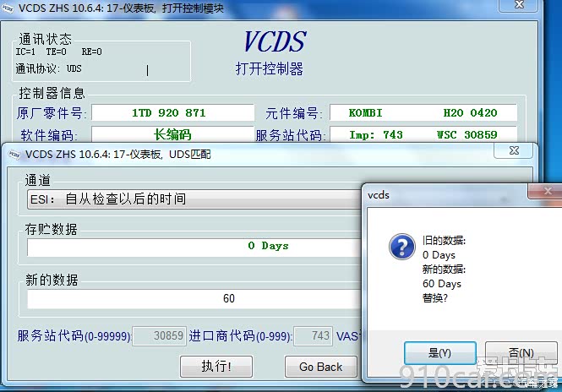The width and height of the screenshot is (562, 392).
Task: Click the Go Back button
Action: [x=321, y=366]
